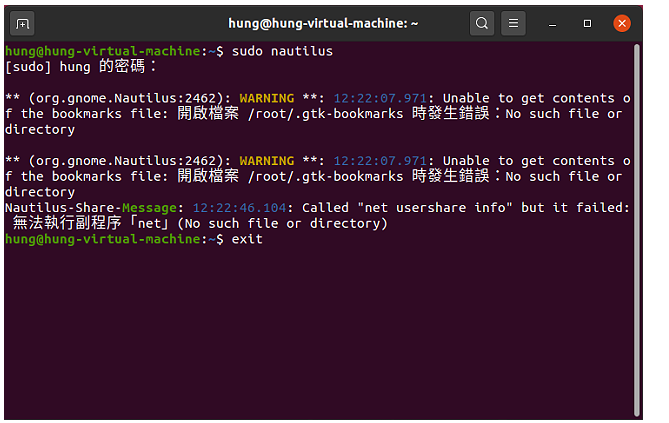The width and height of the screenshot is (669, 423).
Task: Click the first 12:22:07.971 timestamp
Action: click(380, 98)
